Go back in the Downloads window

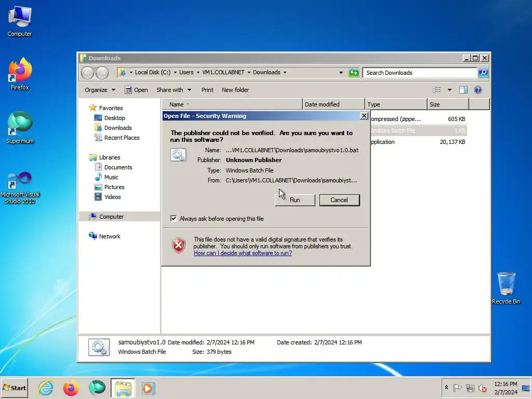coord(87,73)
